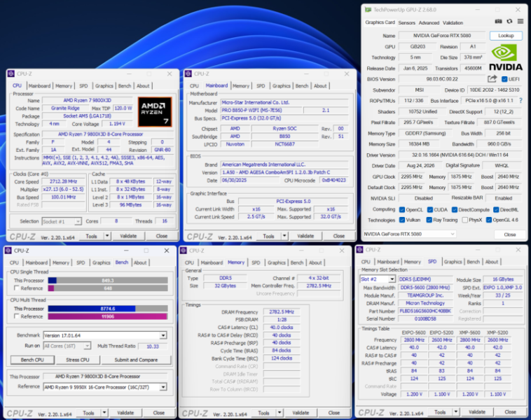Click the Lookup button in GPU-Z

point(506,36)
